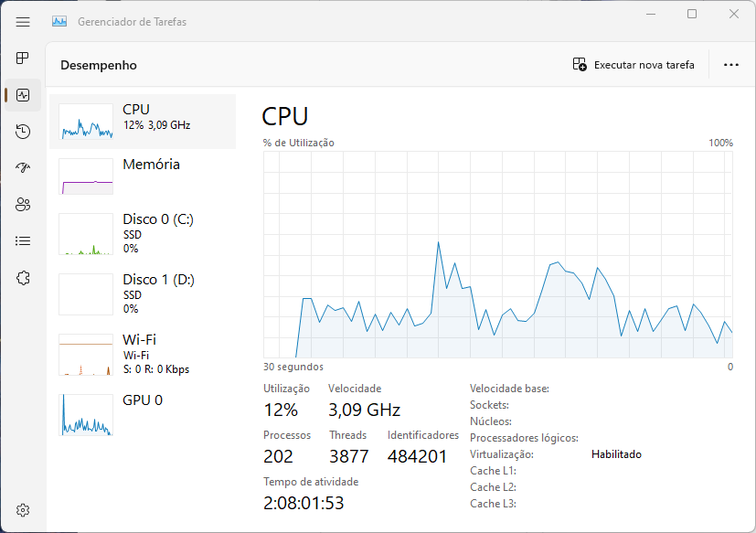Maximize the Task Manager window
This screenshot has width=756, height=533.
tap(692, 14)
